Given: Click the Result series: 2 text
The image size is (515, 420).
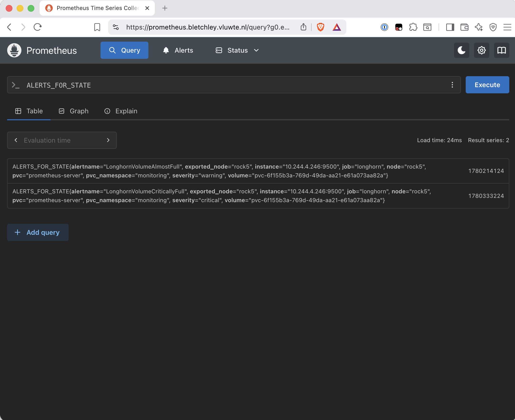Looking at the screenshot, I should (488, 140).
